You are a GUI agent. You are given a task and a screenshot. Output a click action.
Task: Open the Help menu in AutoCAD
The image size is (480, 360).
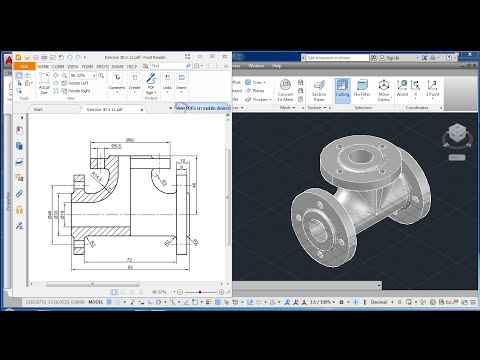pyautogui.click(x=277, y=66)
